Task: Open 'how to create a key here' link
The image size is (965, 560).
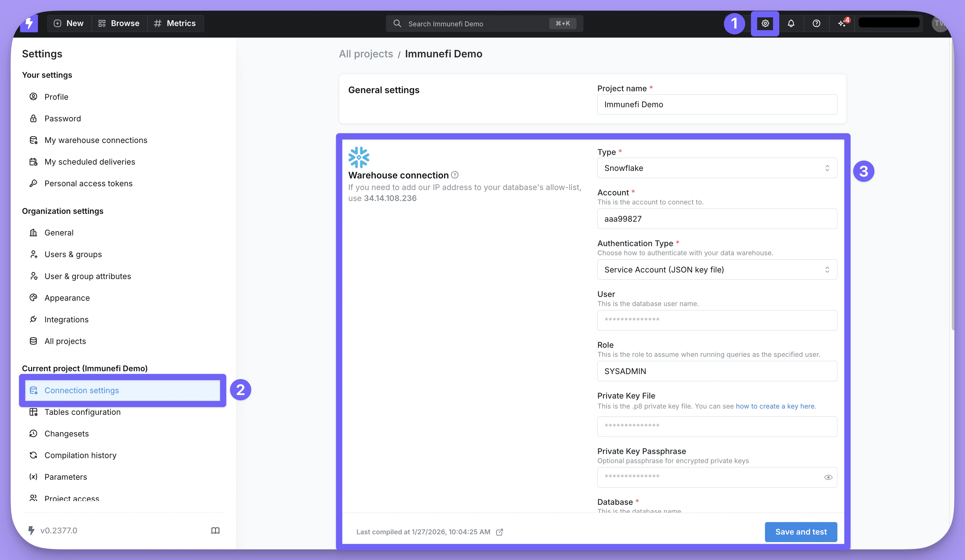Action: click(775, 406)
